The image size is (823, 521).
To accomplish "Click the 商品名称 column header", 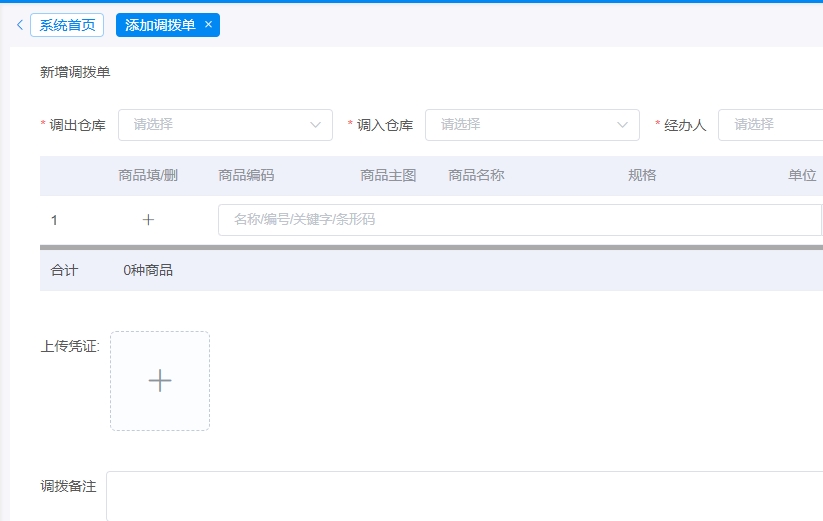I will pyautogui.click(x=476, y=175).
